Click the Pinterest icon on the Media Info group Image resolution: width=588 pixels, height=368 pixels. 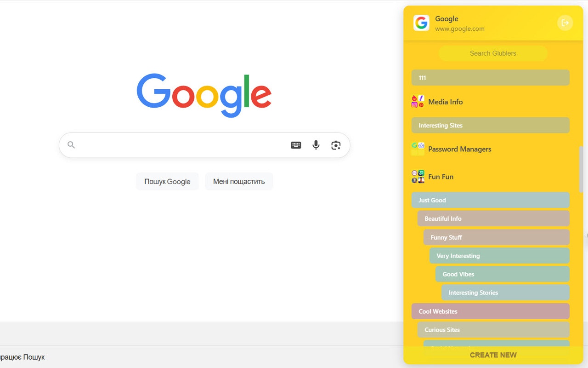pyautogui.click(x=422, y=105)
